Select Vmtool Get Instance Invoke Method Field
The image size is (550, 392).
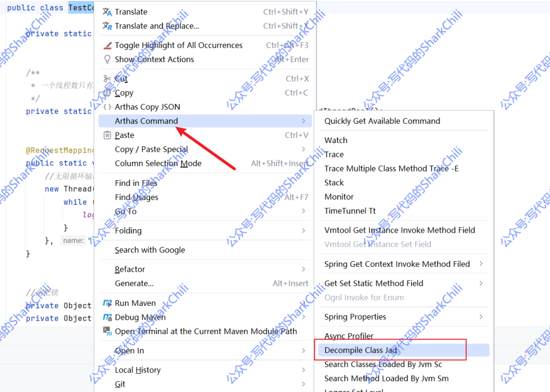404,230
